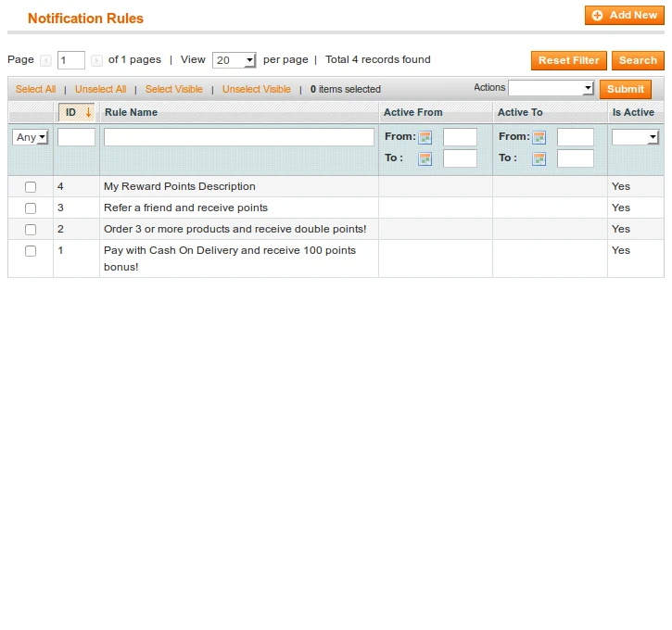Click the Select Visible link

(174, 89)
